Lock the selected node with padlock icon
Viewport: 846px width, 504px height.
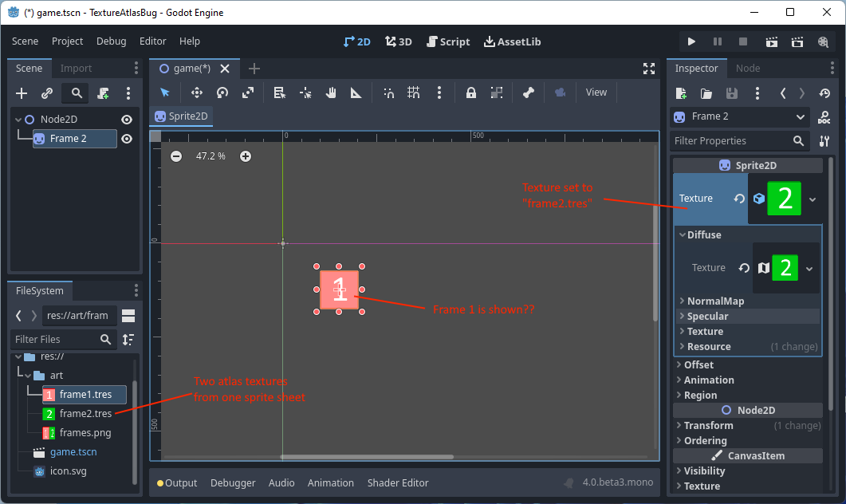(x=471, y=93)
